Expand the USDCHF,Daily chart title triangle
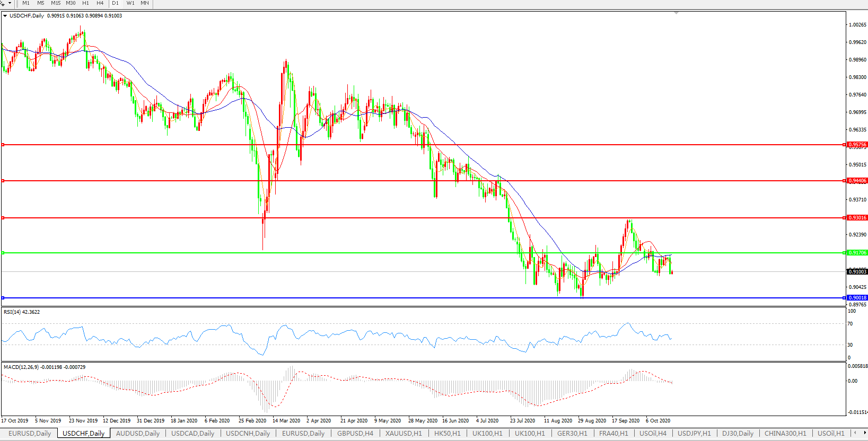Image resolution: width=868 pixels, height=441 pixels. click(x=5, y=16)
